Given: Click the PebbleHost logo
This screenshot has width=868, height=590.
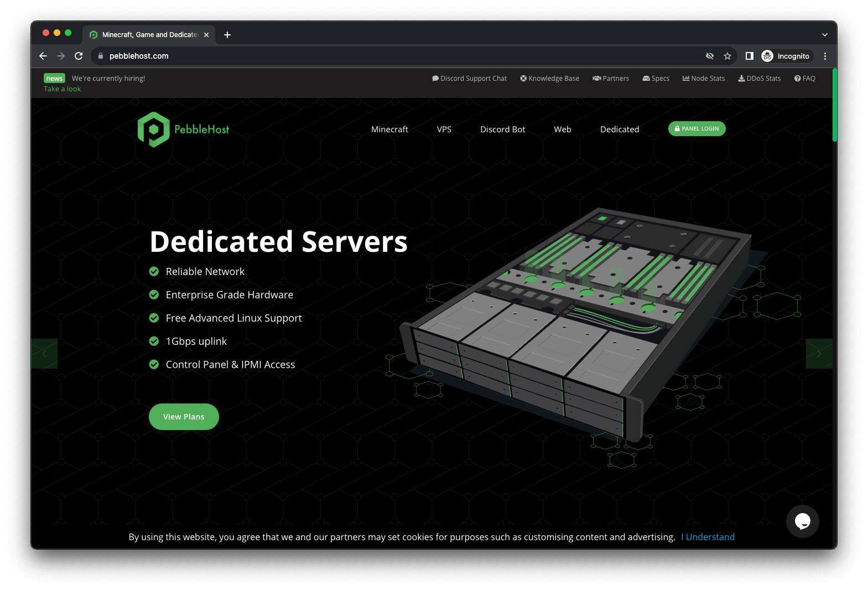Looking at the screenshot, I should (183, 130).
